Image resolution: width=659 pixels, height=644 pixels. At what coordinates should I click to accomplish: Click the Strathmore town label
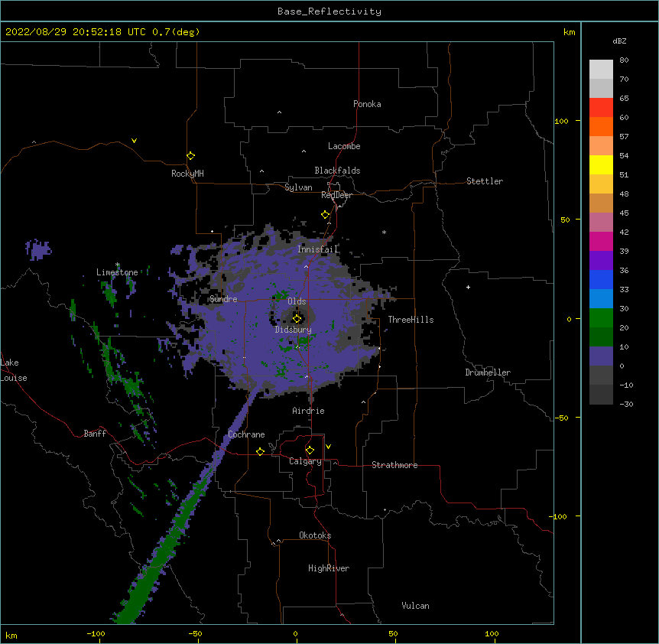point(394,465)
